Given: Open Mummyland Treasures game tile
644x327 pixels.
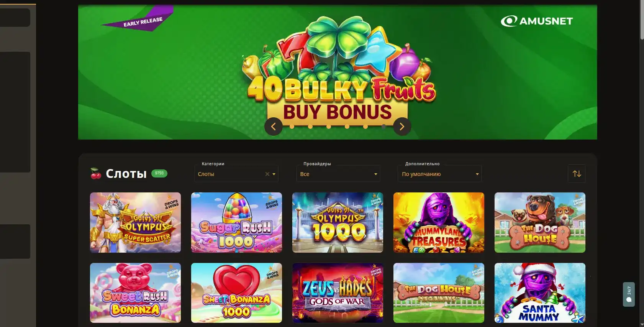Looking at the screenshot, I should 439,222.
